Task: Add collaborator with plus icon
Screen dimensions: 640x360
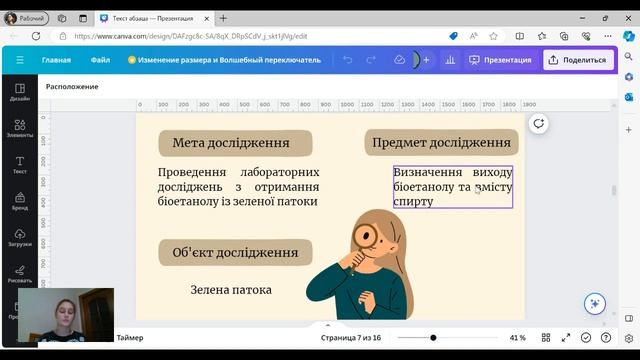Action: tap(426, 60)
